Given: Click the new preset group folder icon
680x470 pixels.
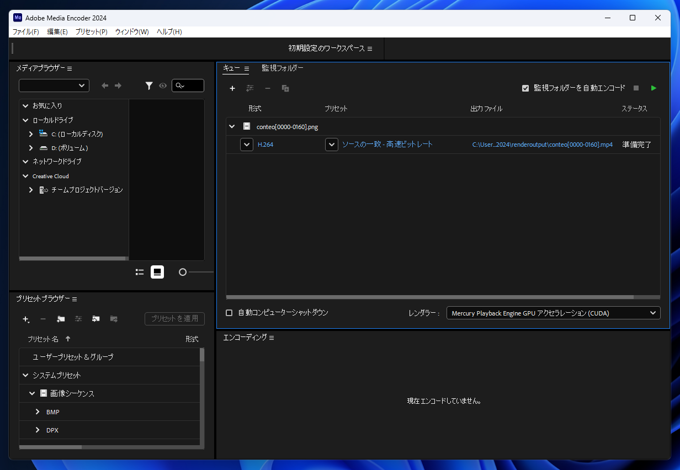Looking at the screenshot, I should (x=60, y=319).
